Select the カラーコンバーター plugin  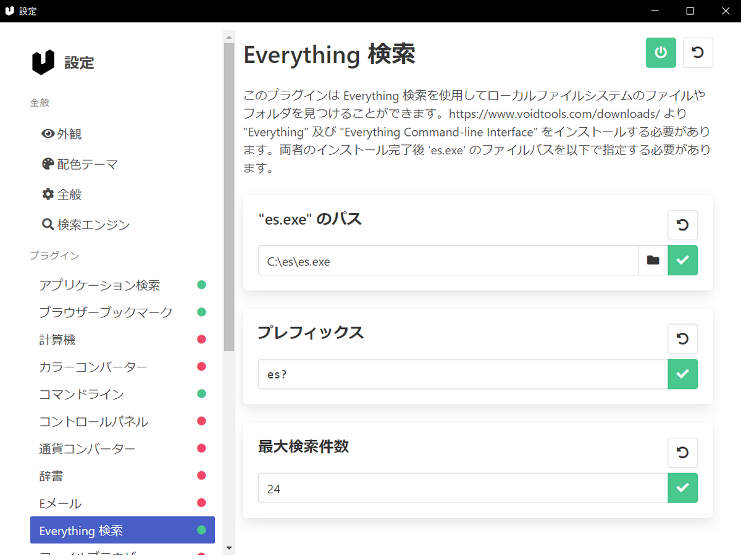point(122,367)
